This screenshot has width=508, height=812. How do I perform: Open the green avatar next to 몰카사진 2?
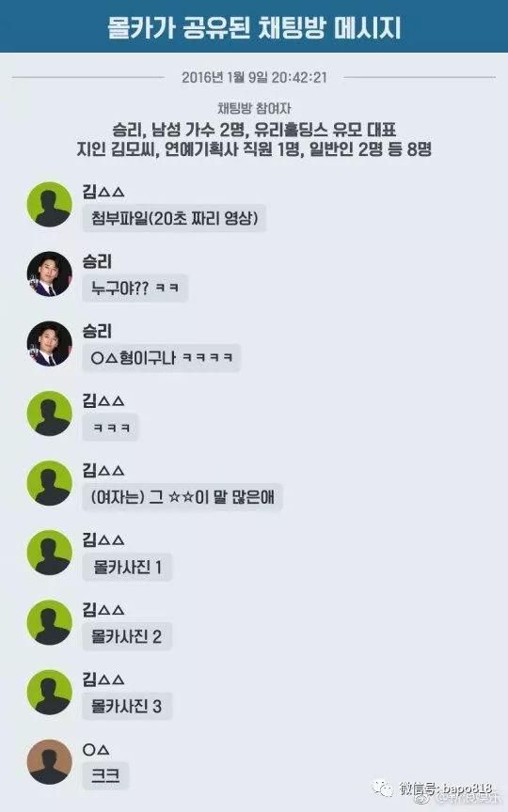pos(49,622)
